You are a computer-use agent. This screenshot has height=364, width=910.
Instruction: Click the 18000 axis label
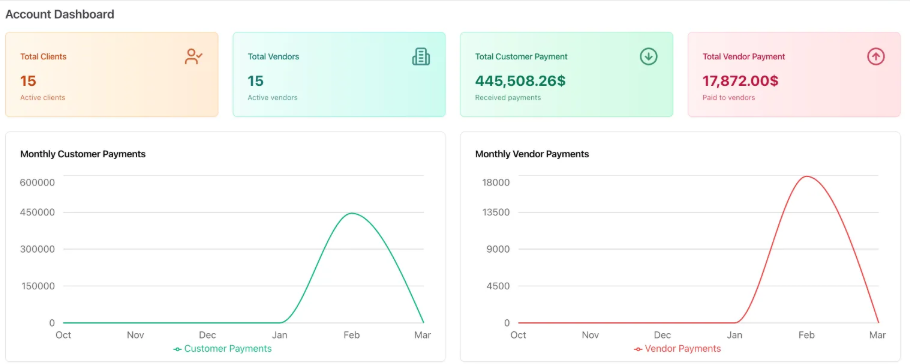[496, 182]
